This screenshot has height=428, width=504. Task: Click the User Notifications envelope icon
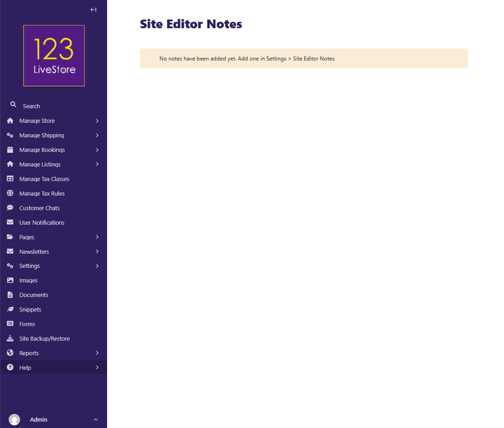pyautogui.click(x=10, y=222)
